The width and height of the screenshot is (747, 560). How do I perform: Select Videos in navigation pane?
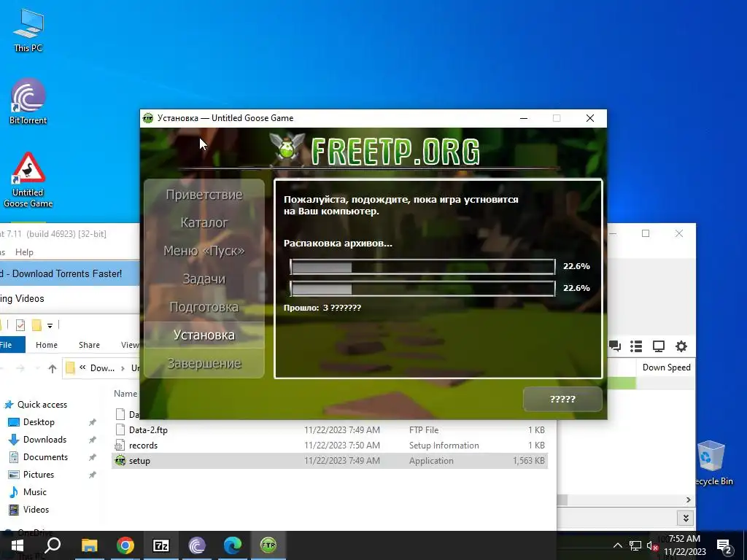pos(29,510)
